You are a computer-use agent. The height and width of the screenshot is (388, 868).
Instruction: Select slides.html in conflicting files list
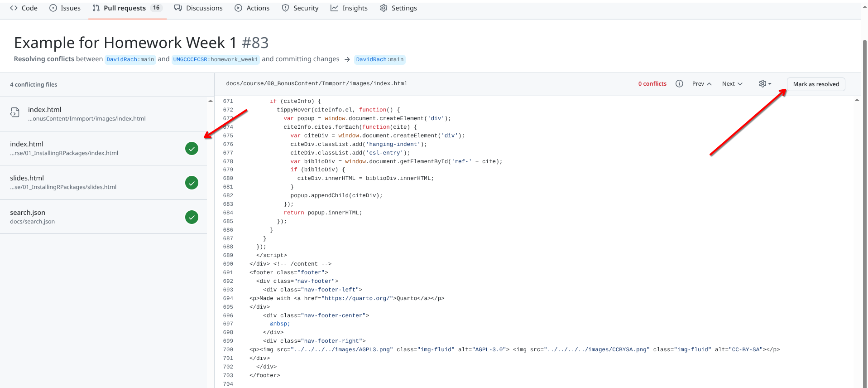tap(27, 178)
